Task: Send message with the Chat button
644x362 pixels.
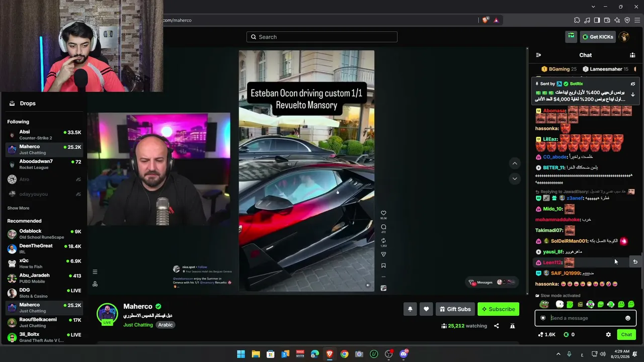Action: [626, 334]
